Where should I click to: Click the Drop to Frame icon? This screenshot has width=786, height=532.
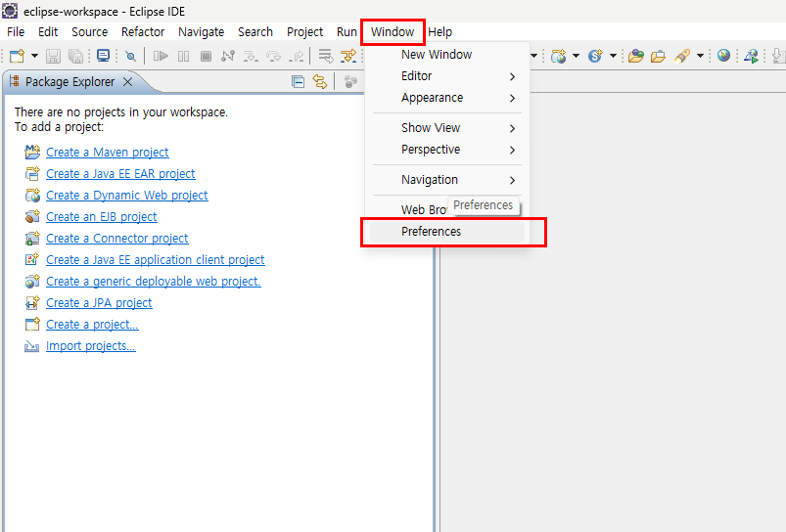point(326,56)
